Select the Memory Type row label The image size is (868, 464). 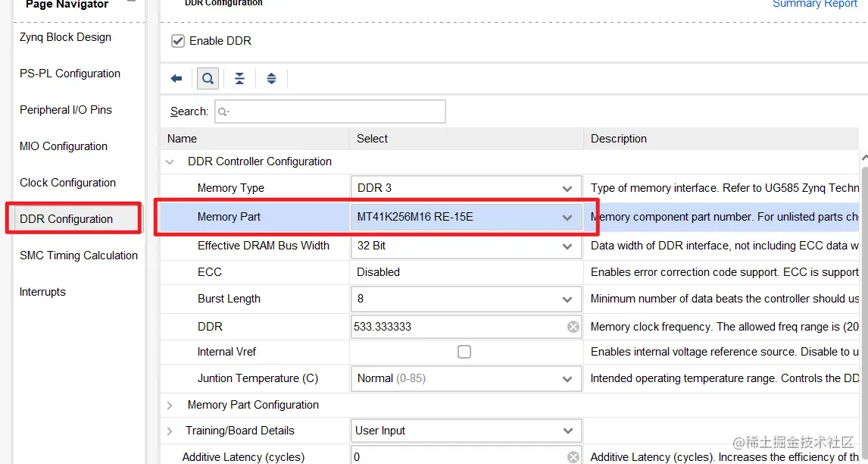pos(231,188)
